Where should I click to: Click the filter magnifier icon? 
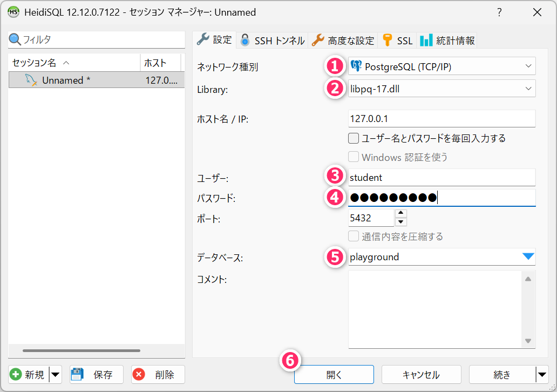point(15,39)
